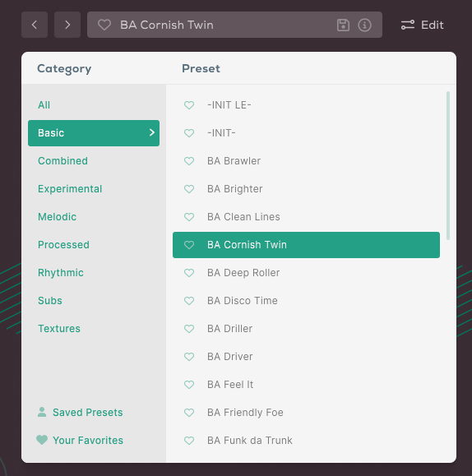Select the Combined category

(62, 161)
